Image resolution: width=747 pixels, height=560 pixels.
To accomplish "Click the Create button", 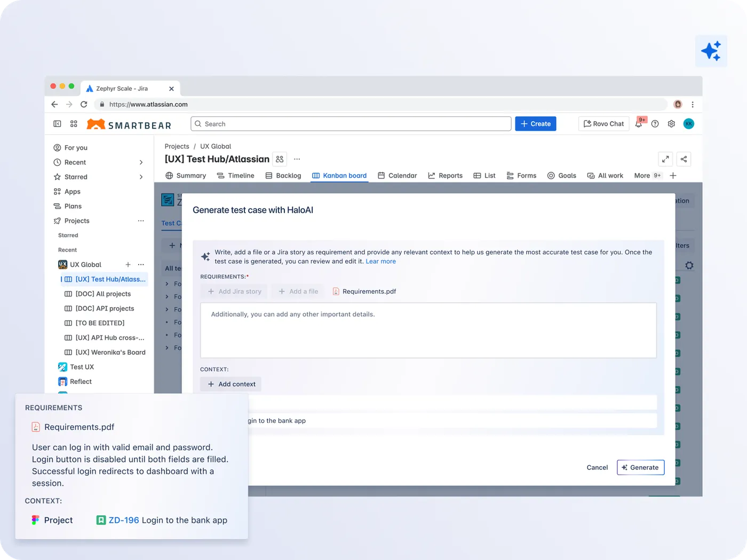I will pos(536,124).
